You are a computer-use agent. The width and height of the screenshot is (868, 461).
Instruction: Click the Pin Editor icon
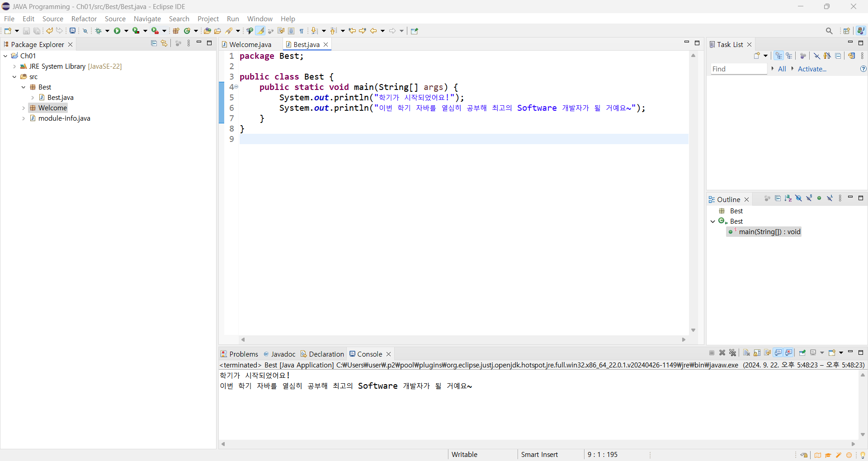click(x=415, y=31)
